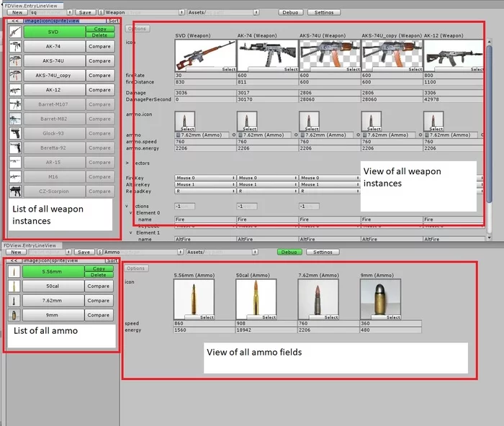Collapse weapon list with the << button
The height and width of the screenshot is (426, 504).
15,21
